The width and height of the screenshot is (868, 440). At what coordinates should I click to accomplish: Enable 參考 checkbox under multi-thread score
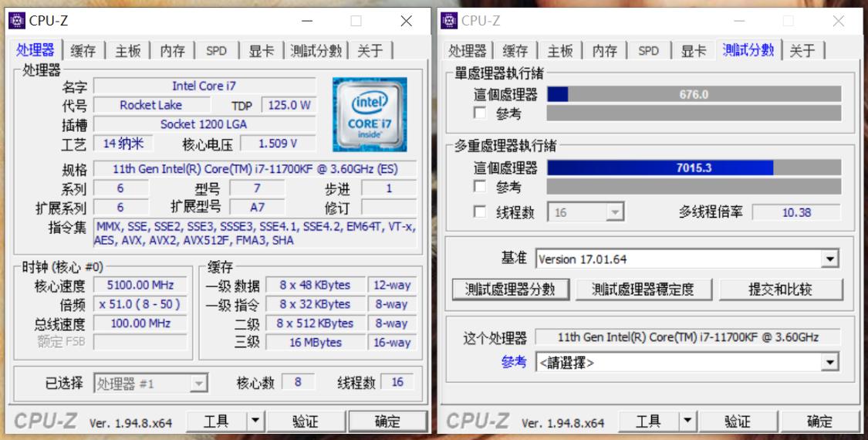coord(480,186)
